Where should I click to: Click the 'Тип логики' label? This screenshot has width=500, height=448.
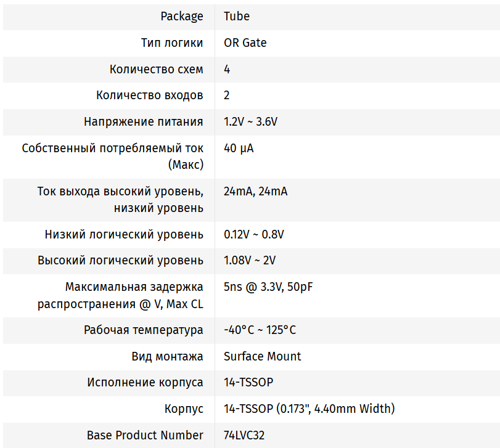click(172, 43)
